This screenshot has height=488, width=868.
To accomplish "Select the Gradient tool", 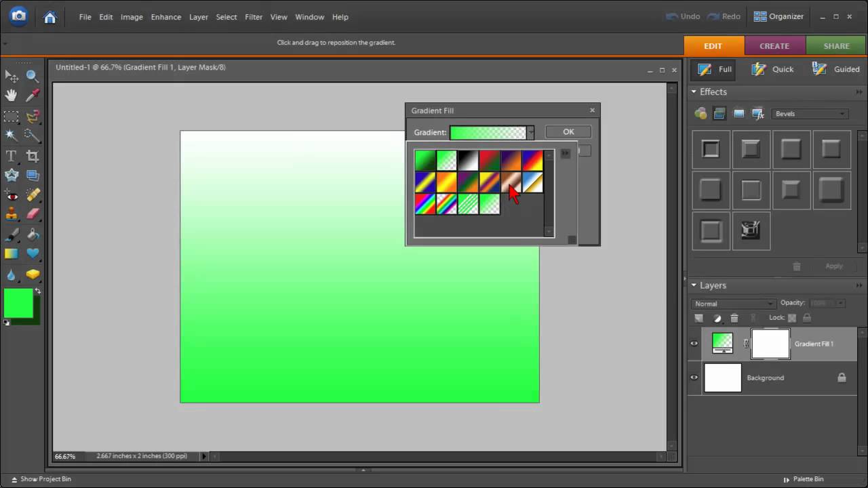I will click(x=12, y=254).
